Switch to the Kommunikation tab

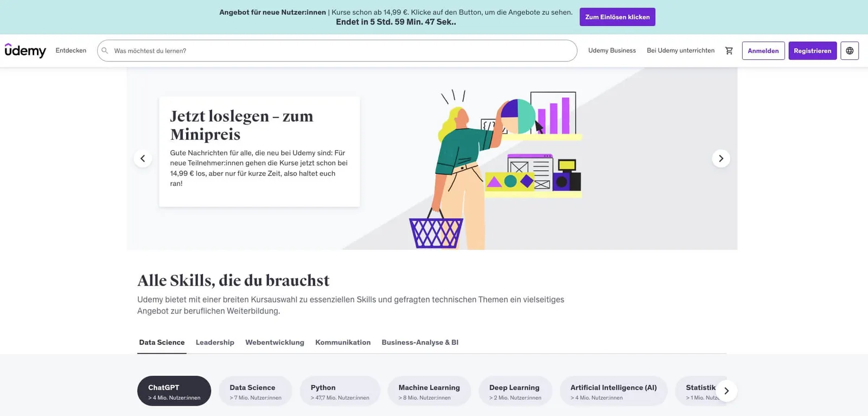343,343
